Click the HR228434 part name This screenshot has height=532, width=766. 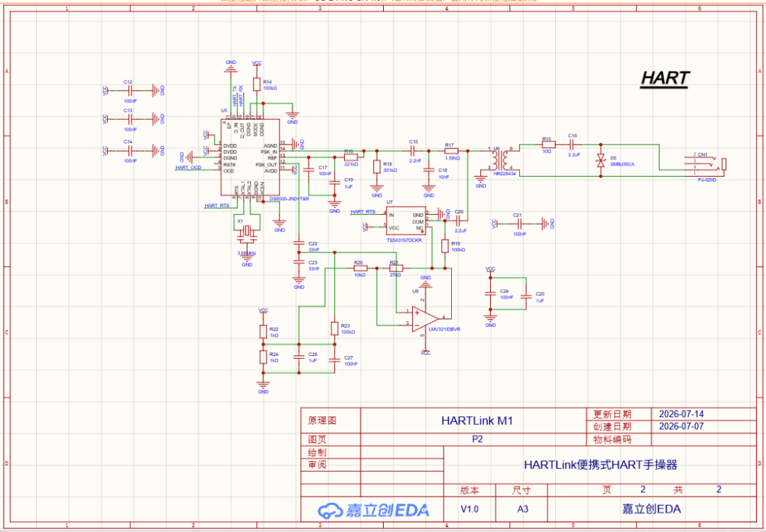pos(504,173)
